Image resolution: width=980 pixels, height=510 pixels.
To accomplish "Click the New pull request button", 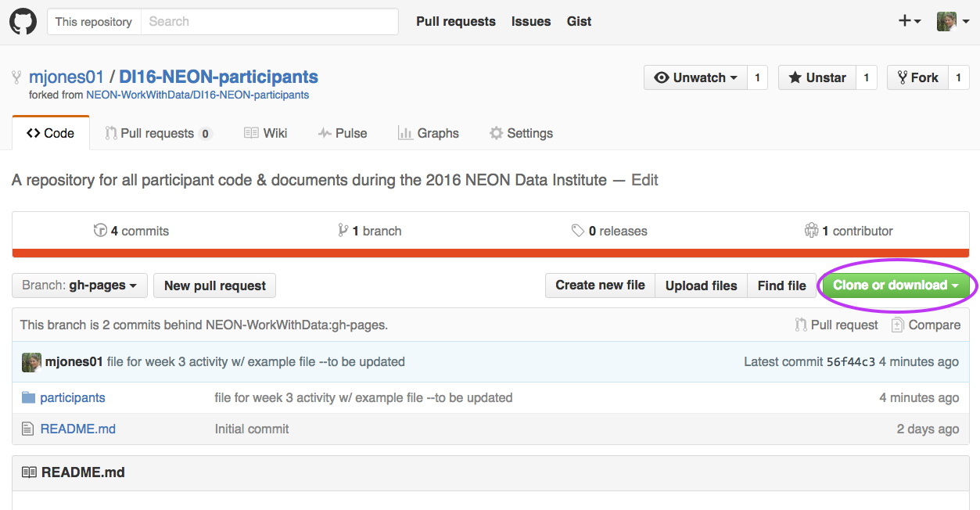I will click(215, 286).
